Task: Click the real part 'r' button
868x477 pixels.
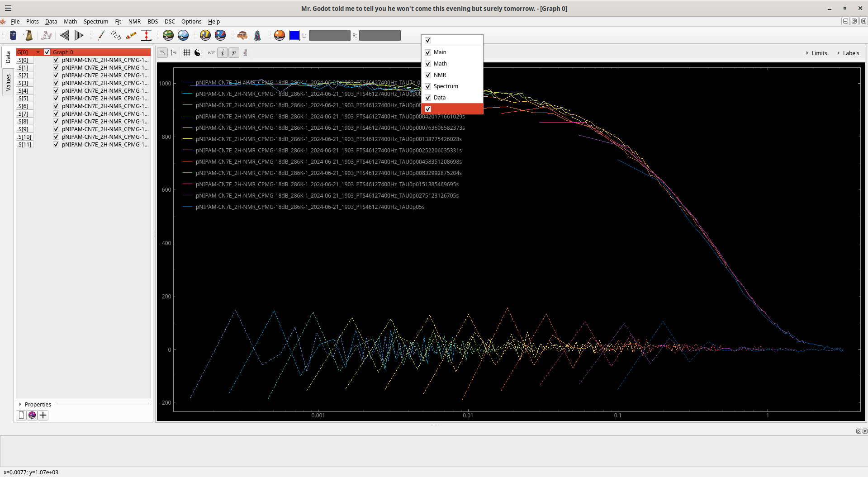Action: tap(233, 53)
